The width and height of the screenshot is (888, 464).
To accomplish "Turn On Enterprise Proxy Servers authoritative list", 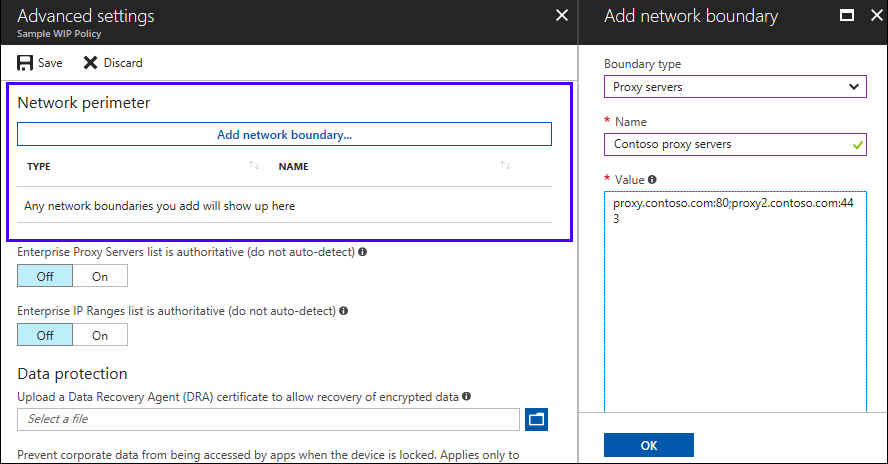I will tap(100, 276).
